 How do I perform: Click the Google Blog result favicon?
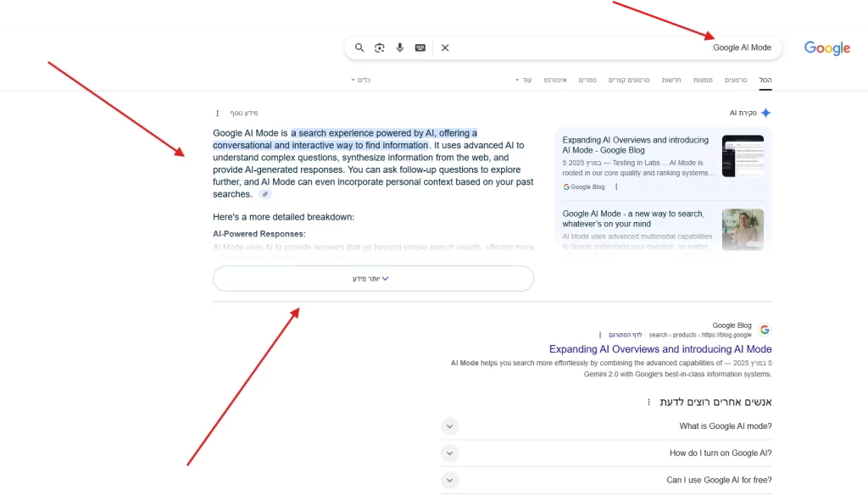(x=765, y=330)
